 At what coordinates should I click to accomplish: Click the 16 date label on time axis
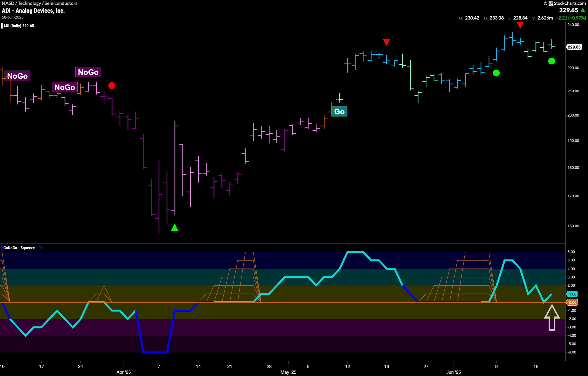coord(536,367)
